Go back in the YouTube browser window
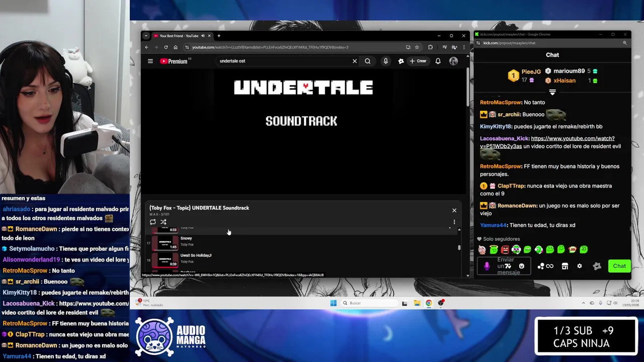Image resolution: width=644 pixels, height=362 pixels. [146, 47]
